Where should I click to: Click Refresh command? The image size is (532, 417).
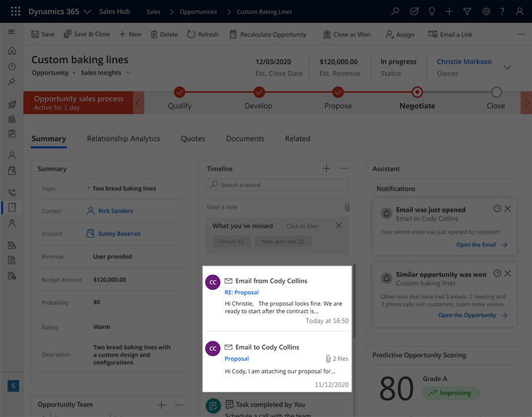point(203,34)
